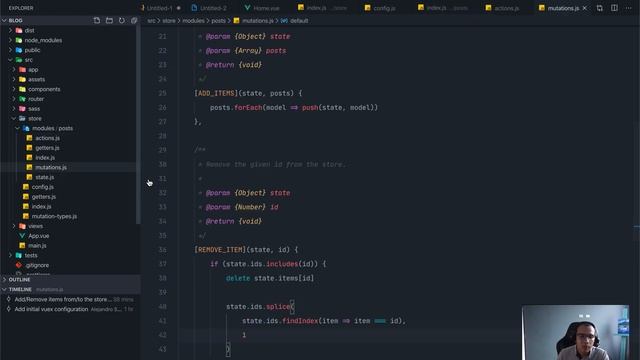This screenshot has height=360, width=640.
Task: Click New File icon in Explorer header
Action: pos(97,20)
